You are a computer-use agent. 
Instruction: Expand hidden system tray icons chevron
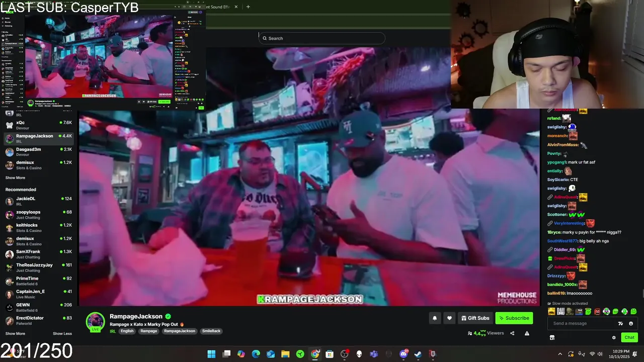coord(560,354)
